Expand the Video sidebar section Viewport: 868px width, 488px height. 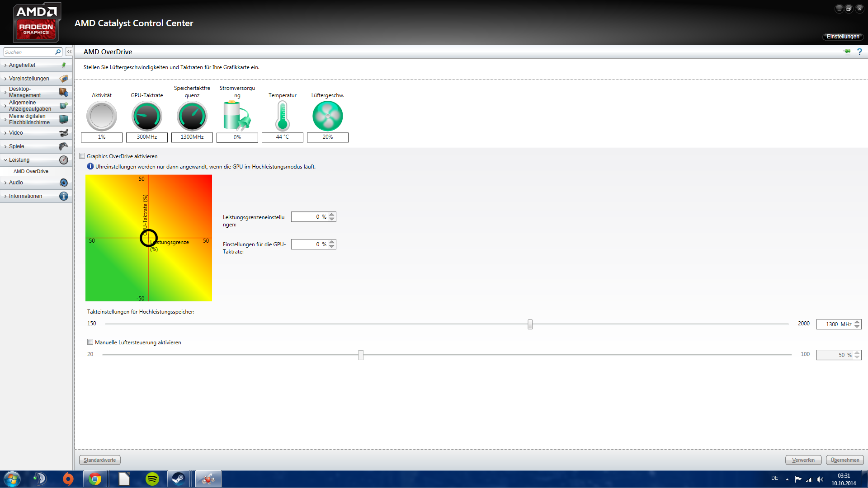pyautogui.click(x=16, y=133)
